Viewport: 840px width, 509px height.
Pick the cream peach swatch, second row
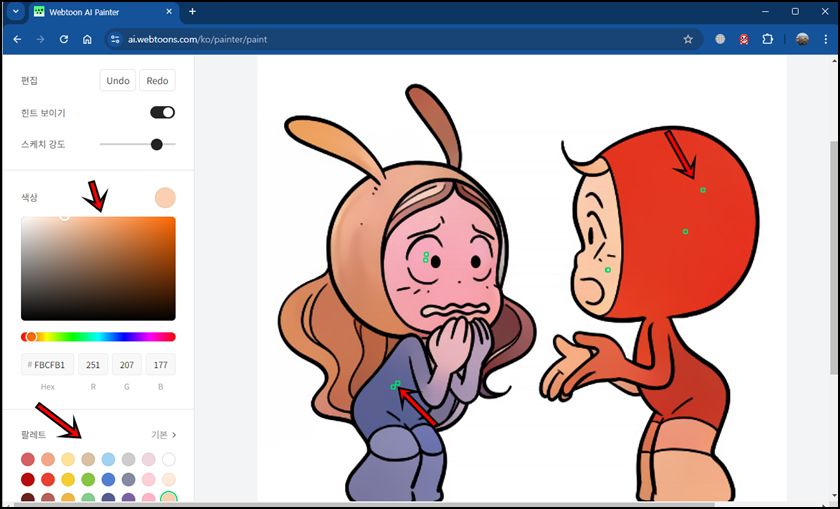tap(169, 480)
